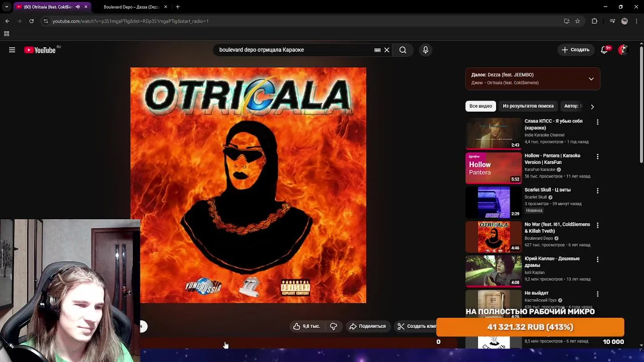This screenshot has width=644, height=362.
Task: Open No War (feat. i61) video title
Action: click(557, 228)
